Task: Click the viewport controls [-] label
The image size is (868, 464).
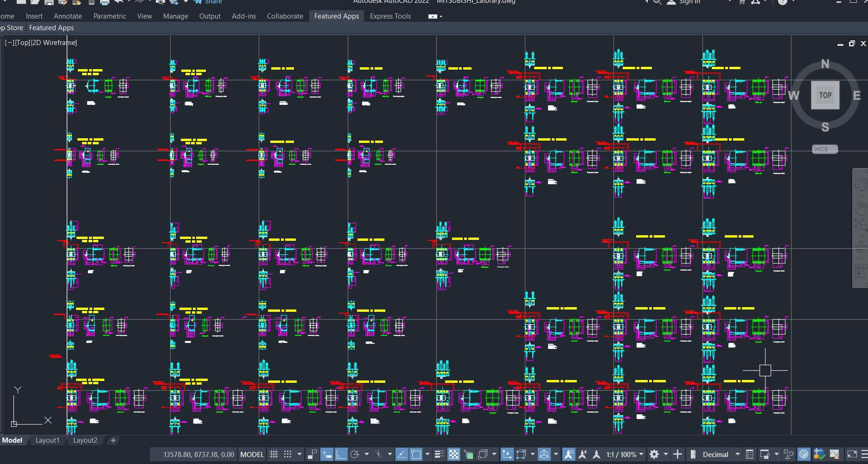Action: (x=9, y=43)
